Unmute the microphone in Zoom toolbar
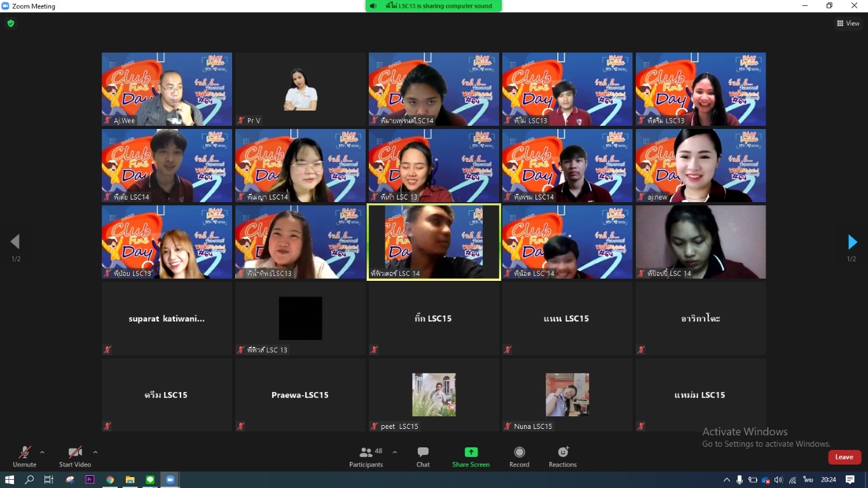The width and height of the screenshot is (868, 488). point(24,456)
